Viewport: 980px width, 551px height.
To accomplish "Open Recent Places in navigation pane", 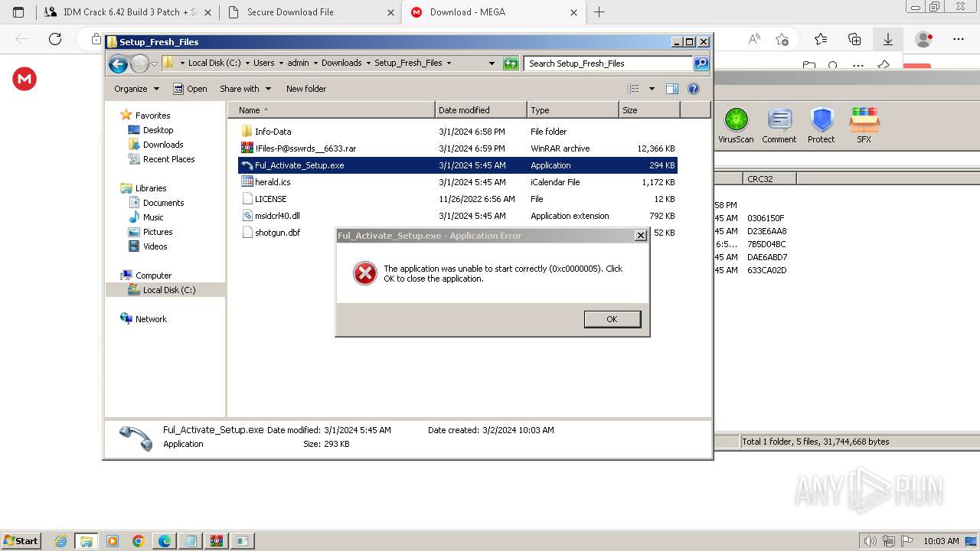I will coord(168,159).
